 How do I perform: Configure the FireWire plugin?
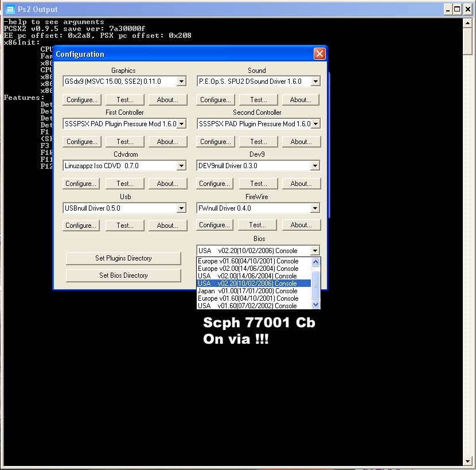pos(214,225)
